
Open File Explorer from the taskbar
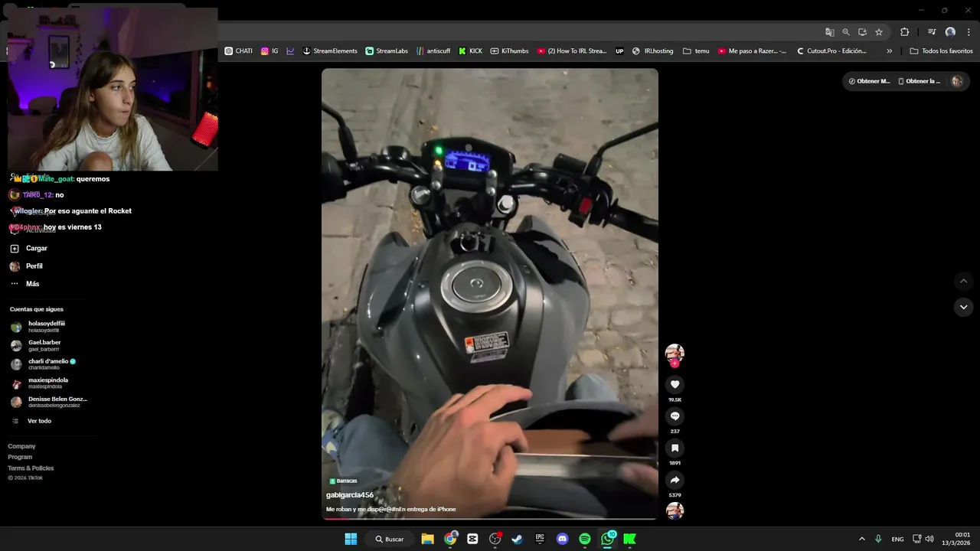coord(427,539)
